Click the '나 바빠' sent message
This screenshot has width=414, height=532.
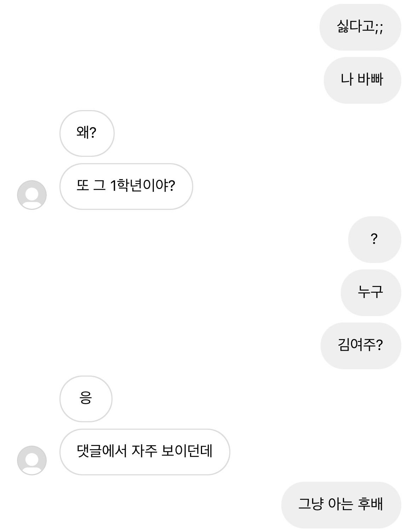coord(362,80)
